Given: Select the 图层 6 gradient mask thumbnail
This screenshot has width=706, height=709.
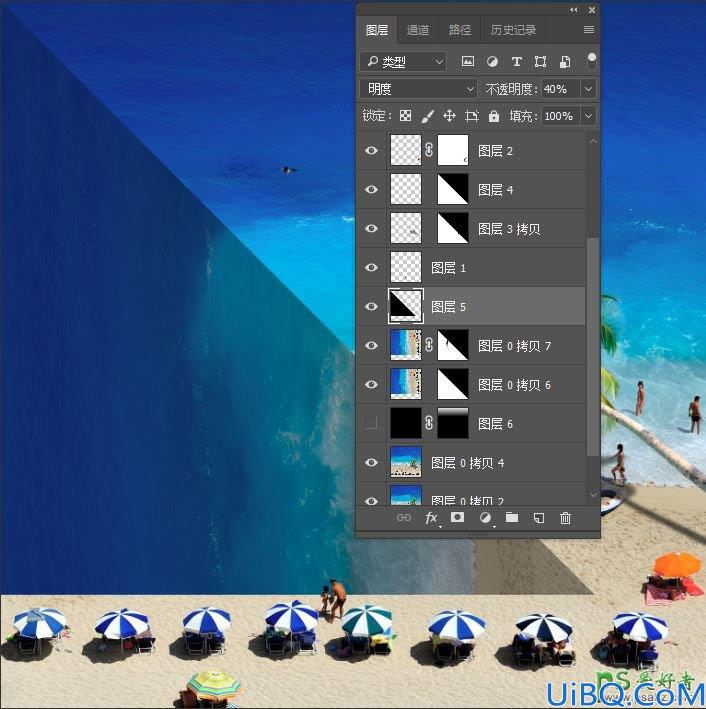Looking at the screenshot, I should pos(453,423).
